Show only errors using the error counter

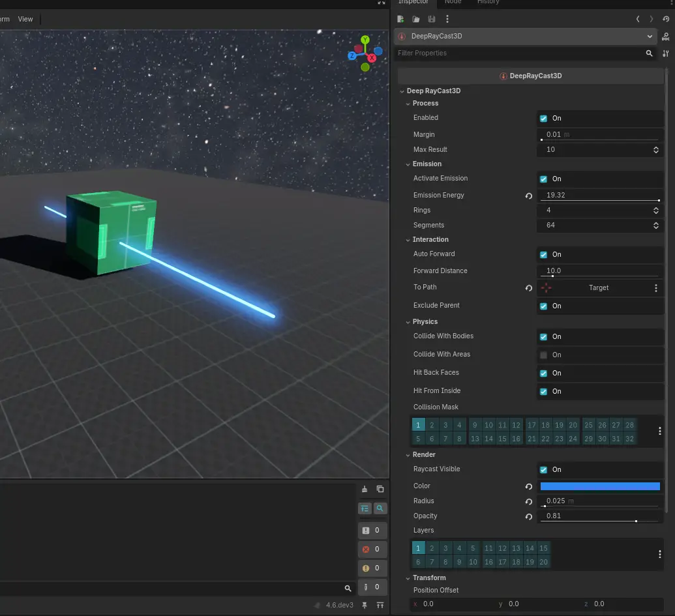372,549
